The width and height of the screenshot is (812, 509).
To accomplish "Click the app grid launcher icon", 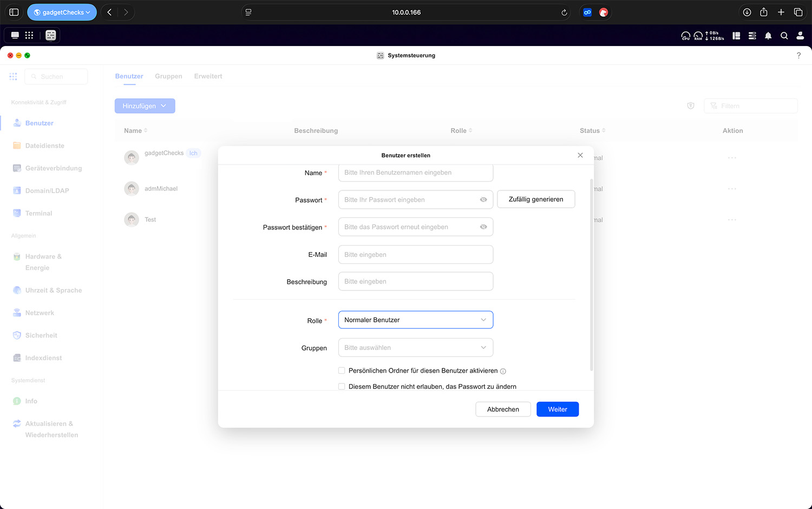I will (x=29, y=35).
